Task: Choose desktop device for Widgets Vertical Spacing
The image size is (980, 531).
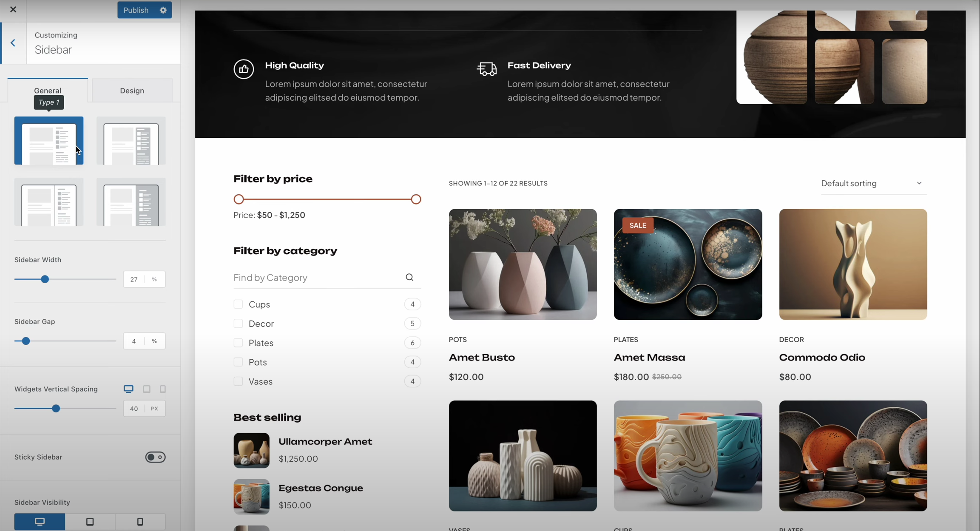Action: click(x=128, y=389)
